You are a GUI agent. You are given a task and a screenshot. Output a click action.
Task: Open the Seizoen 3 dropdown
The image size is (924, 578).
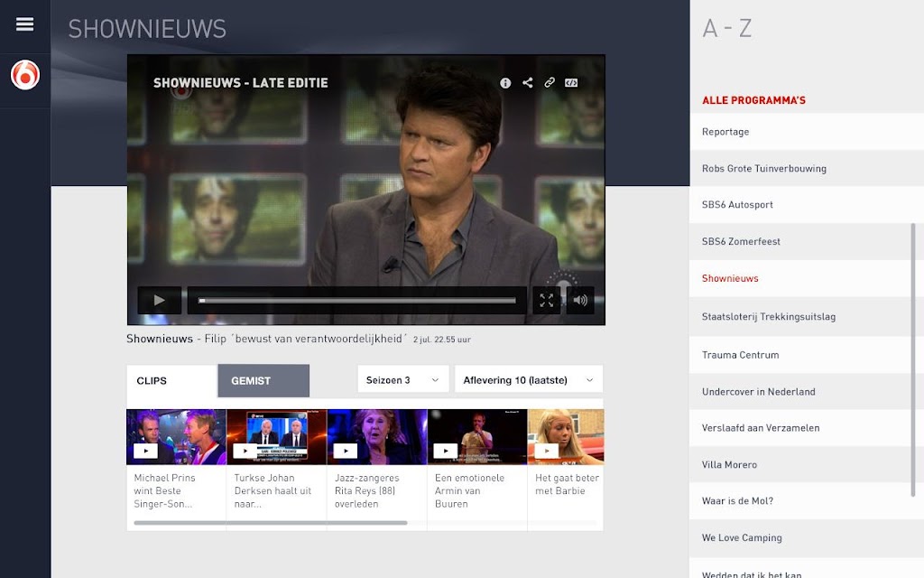[x=403, y=380]
